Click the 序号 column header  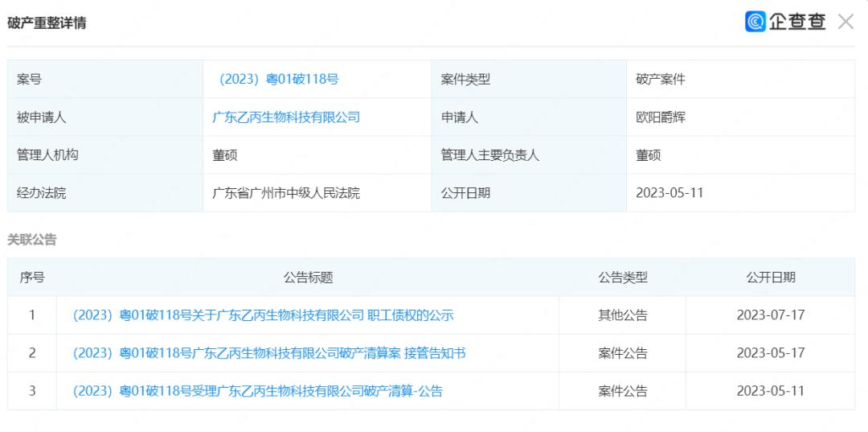point(32,278)
